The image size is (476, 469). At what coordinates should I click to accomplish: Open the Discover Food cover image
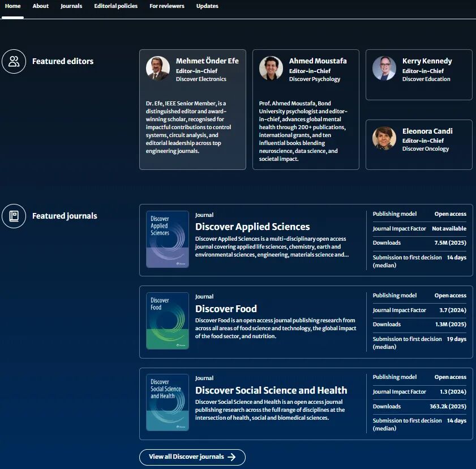point(168,321)
